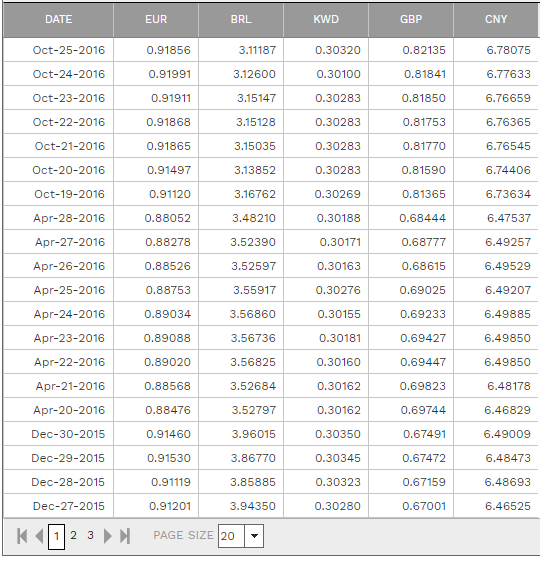Click GBP value 0.68444
Screen dimensions: 540x561
pyautogui.click(x=423, y=218)
